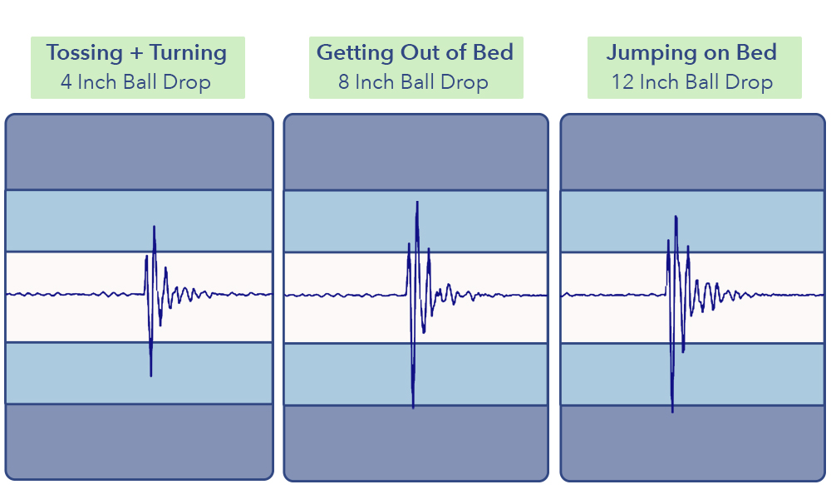Click flat baseline at left of Getting Out of Bed chart
831x504 pixels.
click(x=345, y=296)
